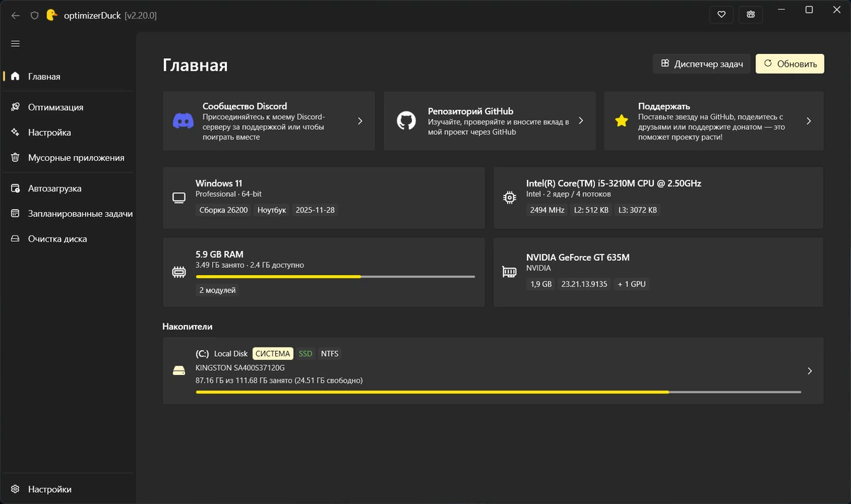851x504 pixels.
Task: Click the gift icon button in title bar
Action: coord(750,14)
